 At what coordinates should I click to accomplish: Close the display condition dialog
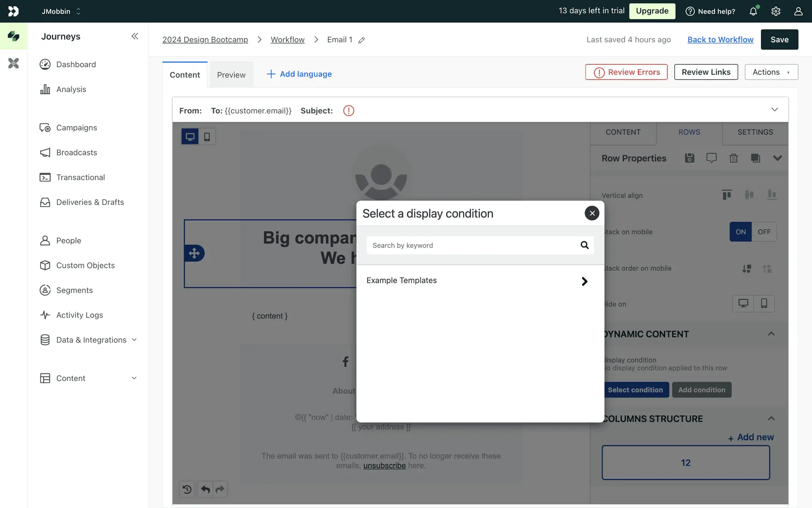(592, 213)
